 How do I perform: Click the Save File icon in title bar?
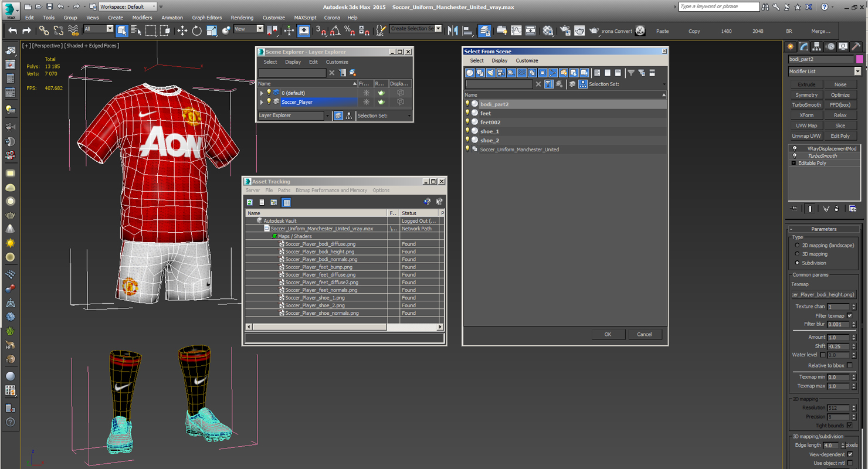(x=49, y=6)
